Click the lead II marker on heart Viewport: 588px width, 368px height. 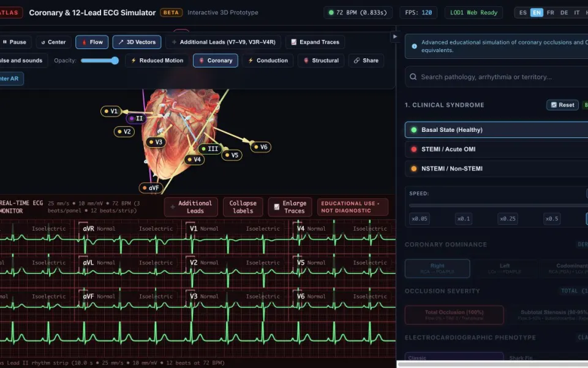136,118
